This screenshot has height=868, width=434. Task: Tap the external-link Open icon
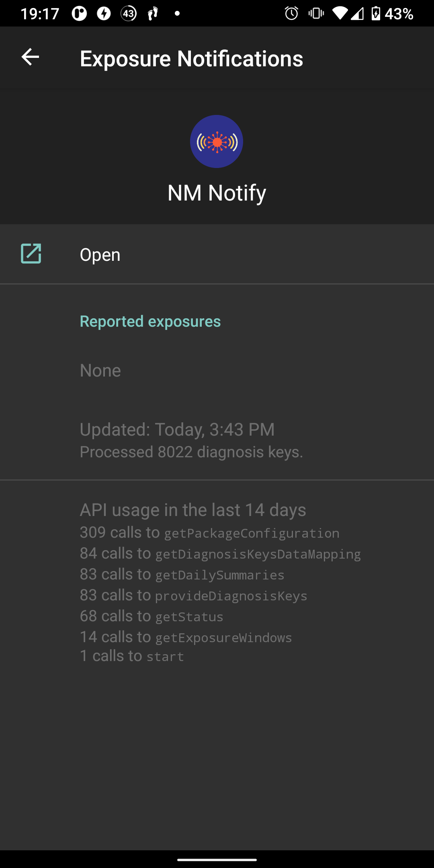tap(31, 254)
